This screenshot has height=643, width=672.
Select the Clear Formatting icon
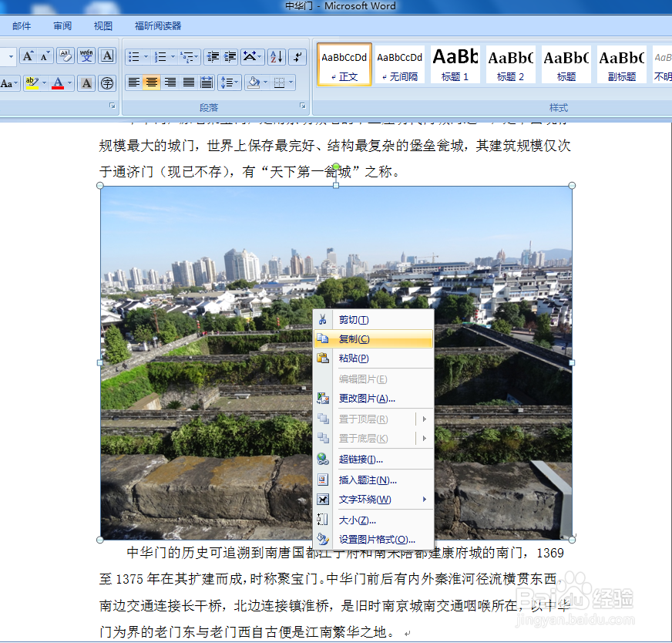coord(66,55)
